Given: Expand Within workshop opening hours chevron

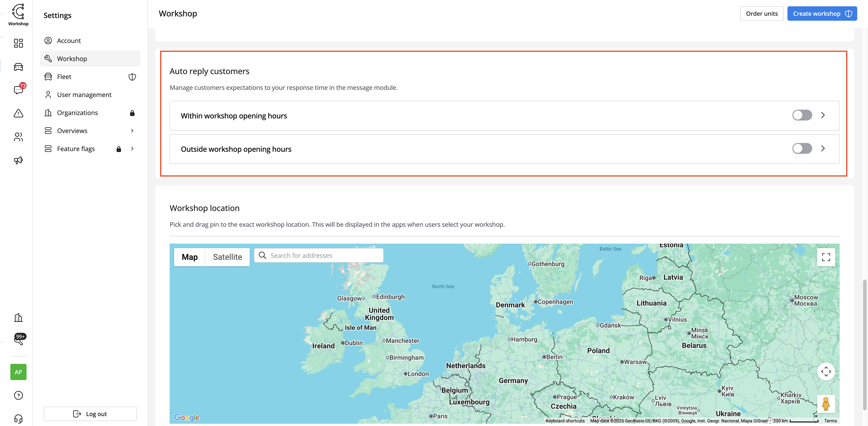Looking at the screenshot, I should tap(823, 115).
